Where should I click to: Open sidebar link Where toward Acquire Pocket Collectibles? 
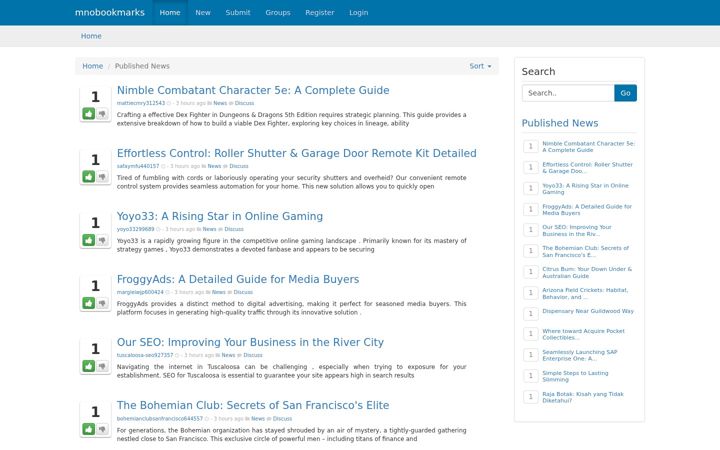click(x=583, y=334)
